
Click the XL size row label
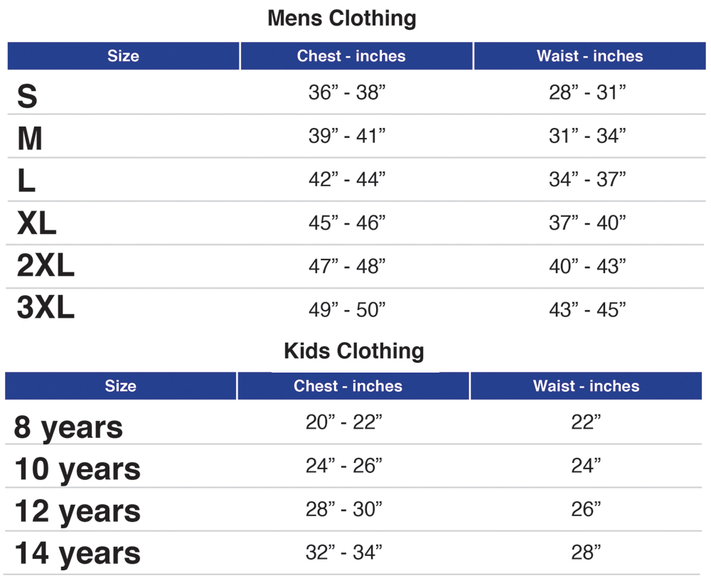click(x=37, y=223)
